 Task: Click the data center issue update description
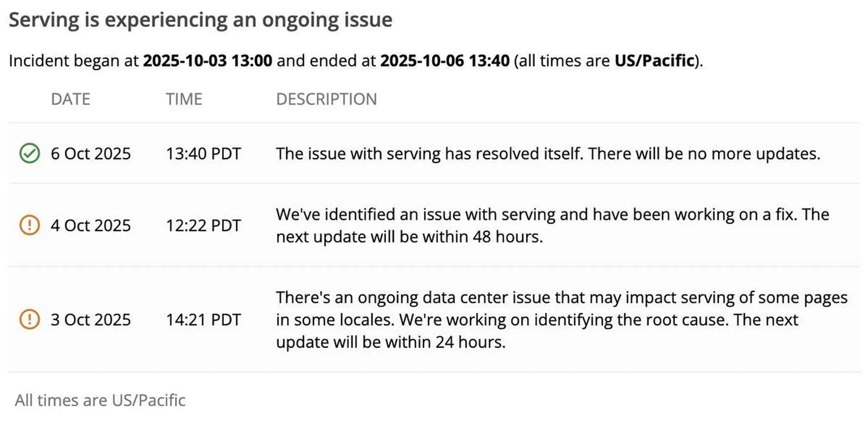pyautogui.click(x=561, y=320)
